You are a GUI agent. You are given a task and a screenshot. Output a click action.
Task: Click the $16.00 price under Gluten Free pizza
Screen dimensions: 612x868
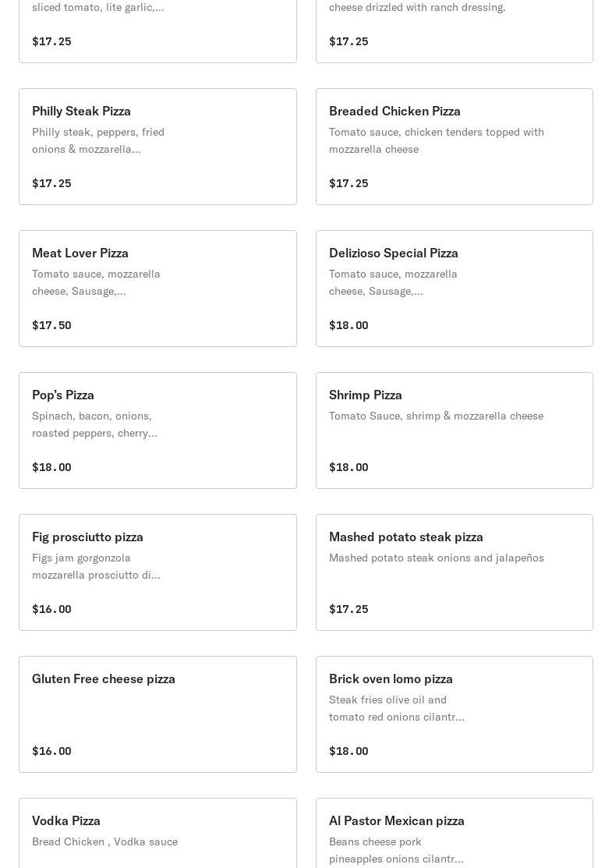(x=51, y=751)
